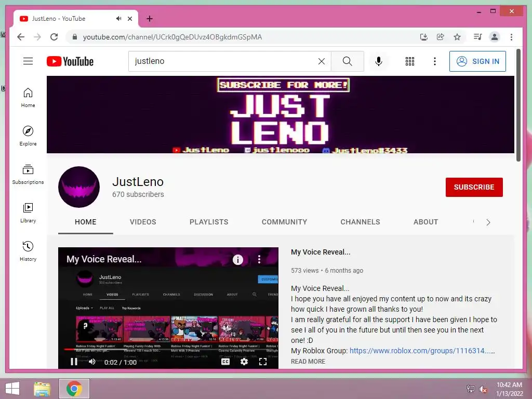Open Chrome three-dot menu
Viewport: 532px width, 399px height.
[511, 37]
